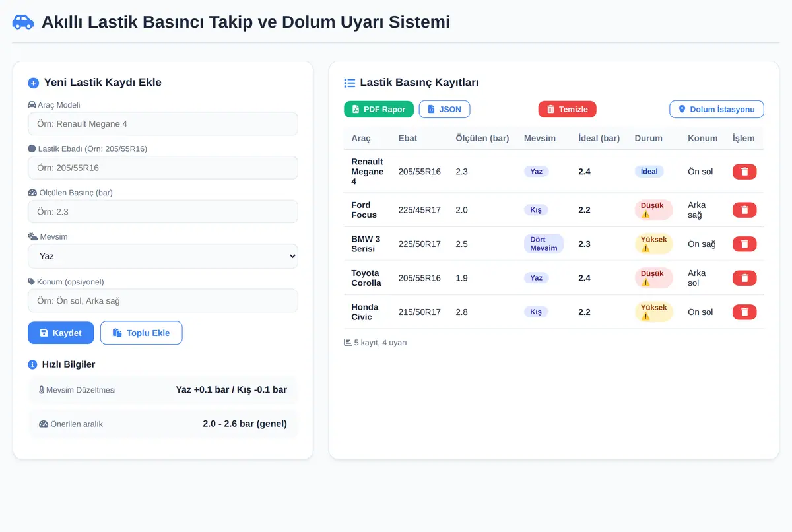
Task: Click the car icon beside Araç Modeli label
Action: click(x=32, y=105)
